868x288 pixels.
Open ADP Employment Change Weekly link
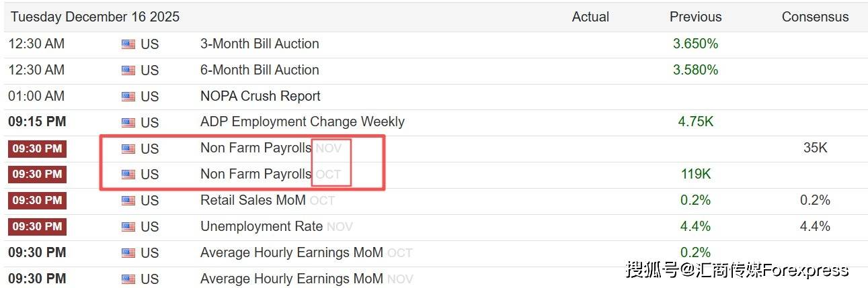(302, 122)
